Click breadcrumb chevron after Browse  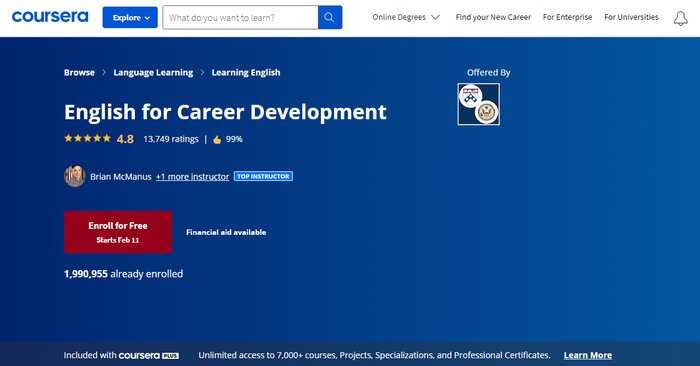pyautogui.click(x=104, y=72)
